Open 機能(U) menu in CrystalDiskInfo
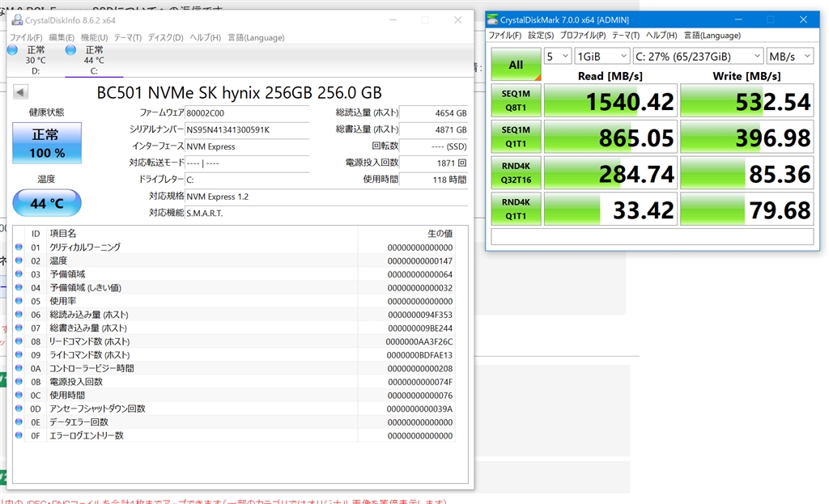This screenshot has height=504, width=829. (94, 37)
